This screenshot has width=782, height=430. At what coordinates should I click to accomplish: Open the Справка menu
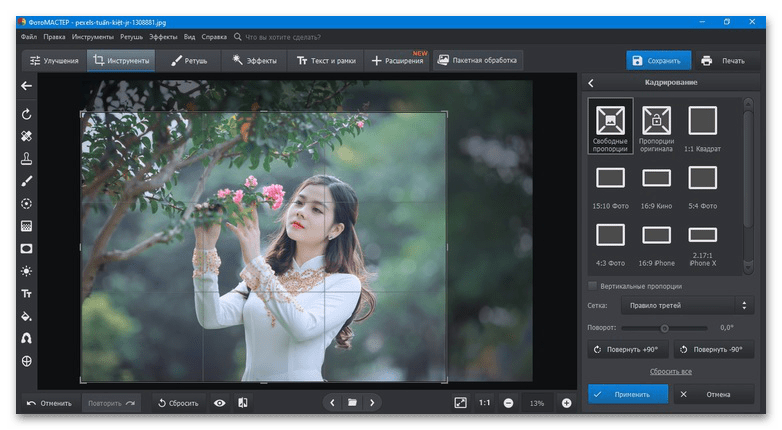[214, 37]
